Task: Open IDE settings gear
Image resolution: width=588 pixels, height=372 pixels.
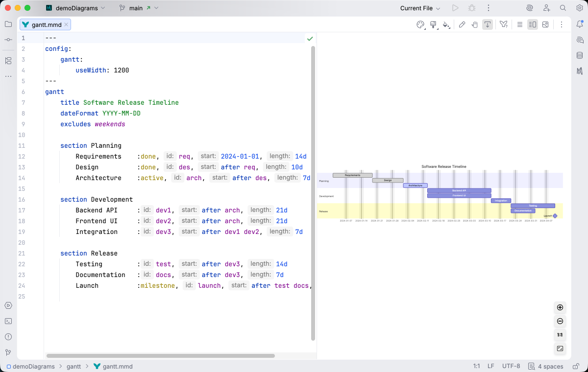Action: point(580,8)
